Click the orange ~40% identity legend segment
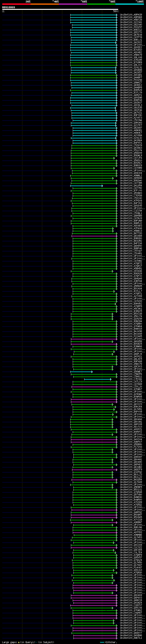The image size is (146, 644). (x=45, y=4)
